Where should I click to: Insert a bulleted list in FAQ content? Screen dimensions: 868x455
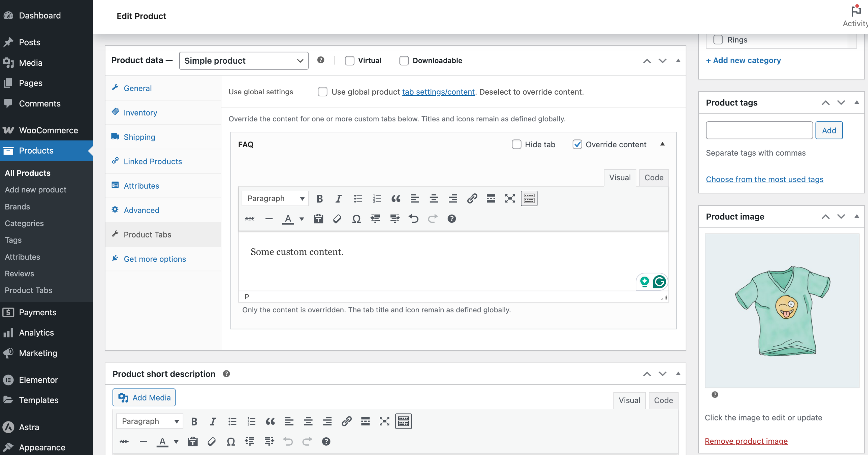click(x=358, y=198)
